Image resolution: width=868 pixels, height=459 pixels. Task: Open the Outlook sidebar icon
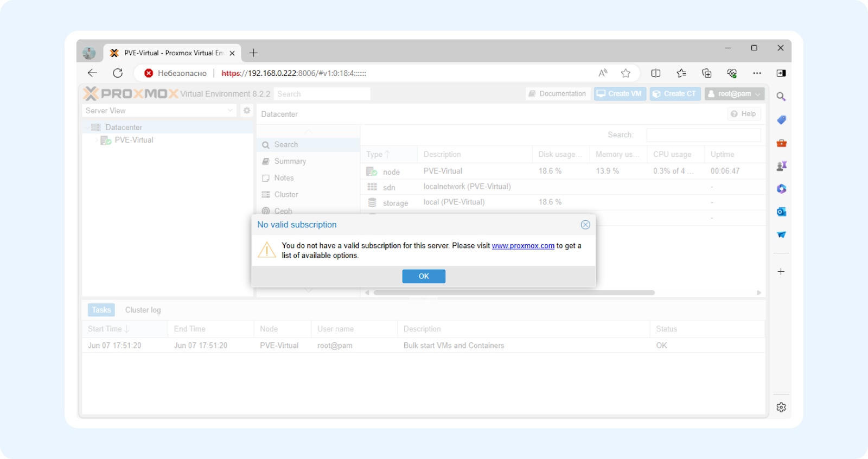pos(781,212)
